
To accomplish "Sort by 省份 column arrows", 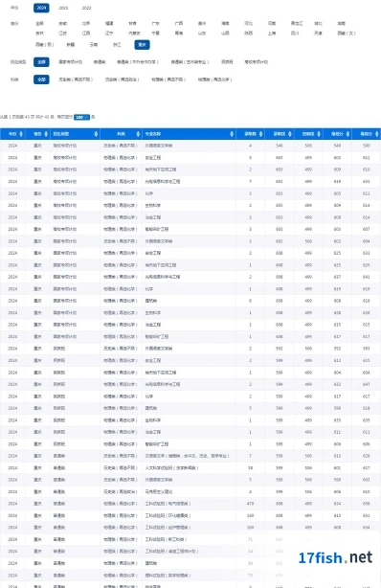I will (x=46, y=134).
